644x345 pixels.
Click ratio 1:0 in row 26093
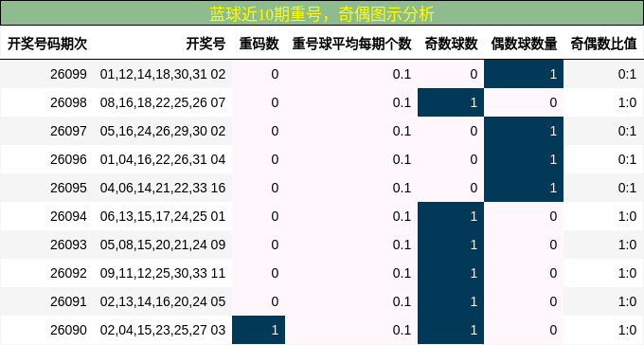[x=627, y=245]
